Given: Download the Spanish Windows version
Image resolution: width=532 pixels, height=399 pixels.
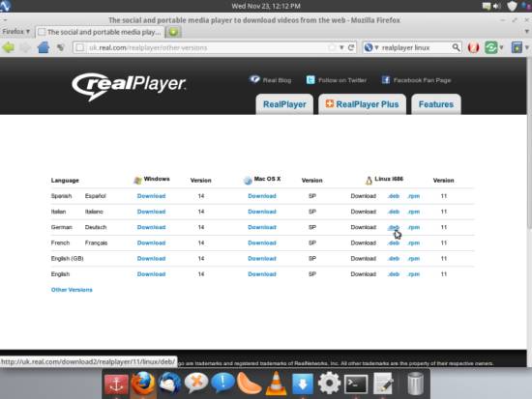Looking at the screenshot, I should 151,196.
